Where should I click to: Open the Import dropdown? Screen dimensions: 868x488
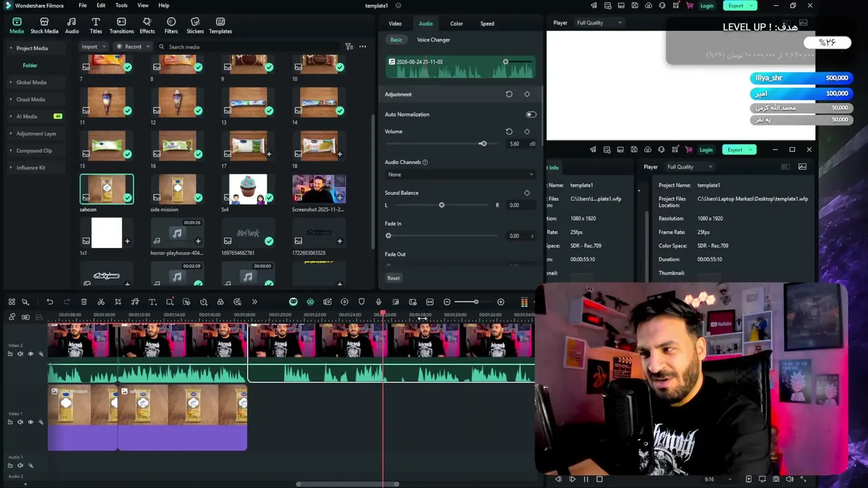pyautogui.click(x=93, y=47)
